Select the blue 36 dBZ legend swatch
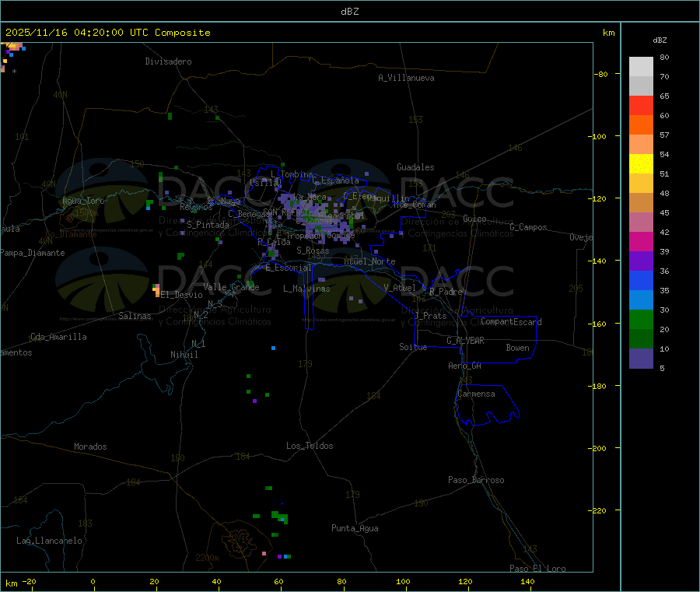The image size is (700, 592). click(641, 280)
